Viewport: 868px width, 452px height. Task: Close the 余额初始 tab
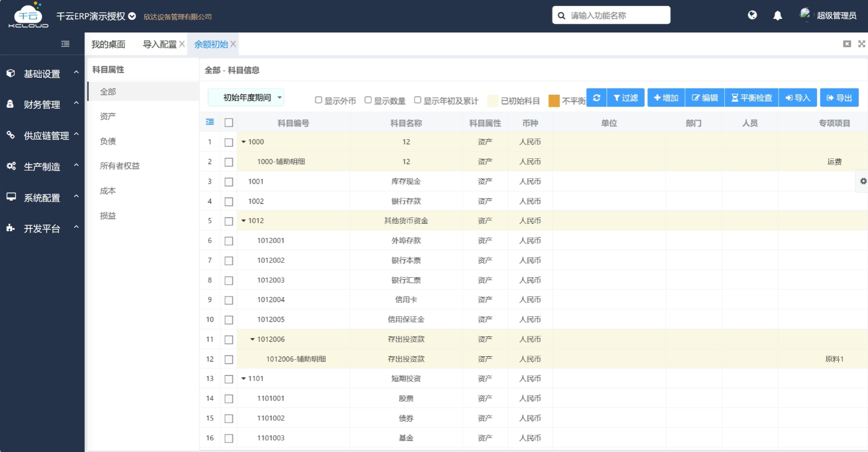click(x=233, y=44)
